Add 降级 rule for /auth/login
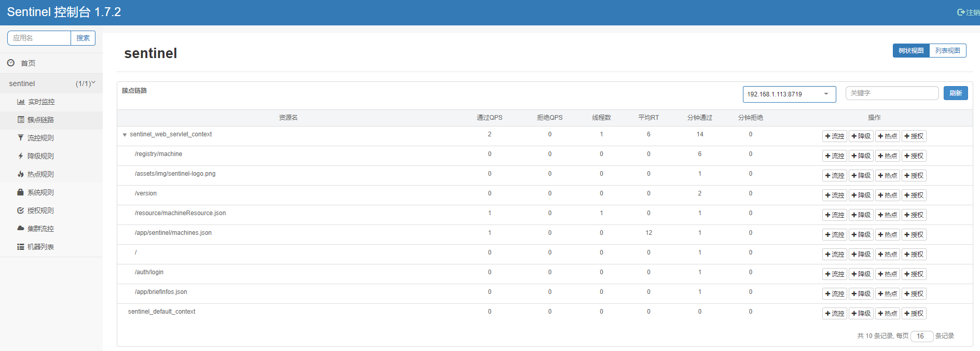Image resolution: width=980 pixels, height=351 pixels. 861,274
